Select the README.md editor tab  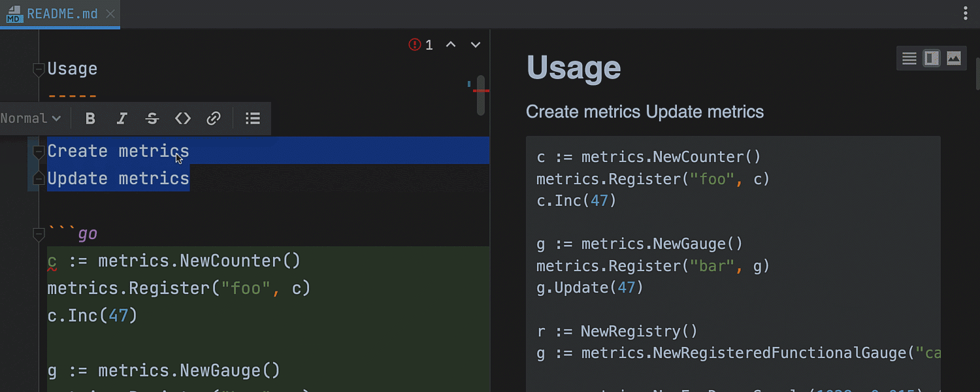pyautogui.click(x=61, y=14)
